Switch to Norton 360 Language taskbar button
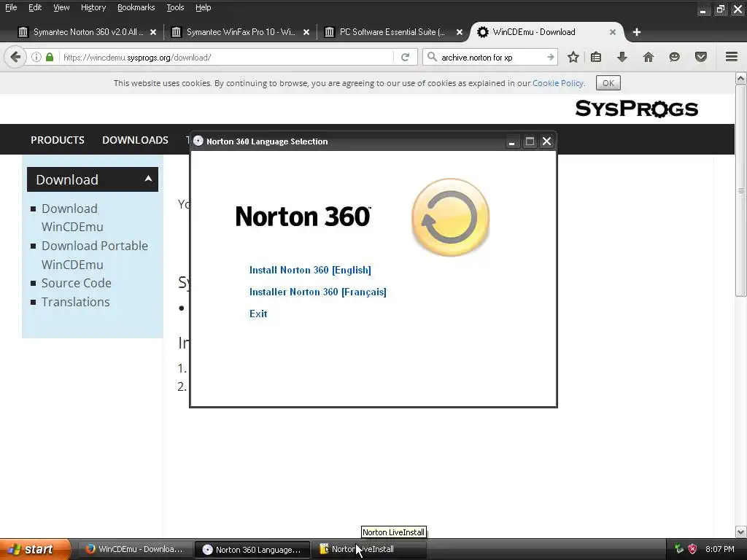 pos(252,549)
